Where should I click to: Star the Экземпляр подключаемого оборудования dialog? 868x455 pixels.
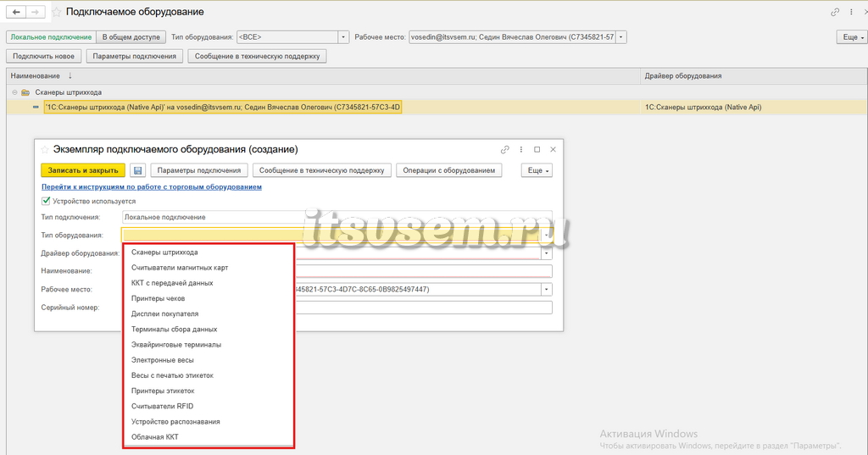[x=44, y=149]
